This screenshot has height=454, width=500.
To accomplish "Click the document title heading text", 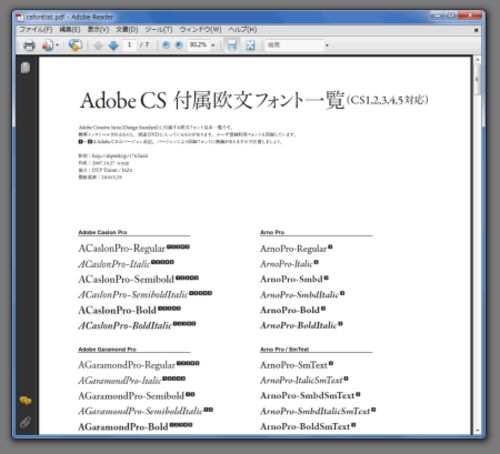I will tap(212, 100).
